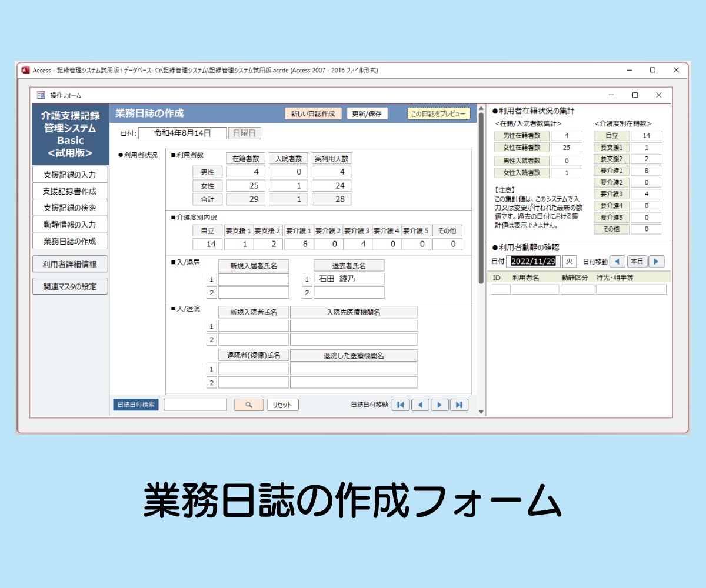
Task: Click 要介護3 value 4 in 介護度別内訳
Action: 358,244
